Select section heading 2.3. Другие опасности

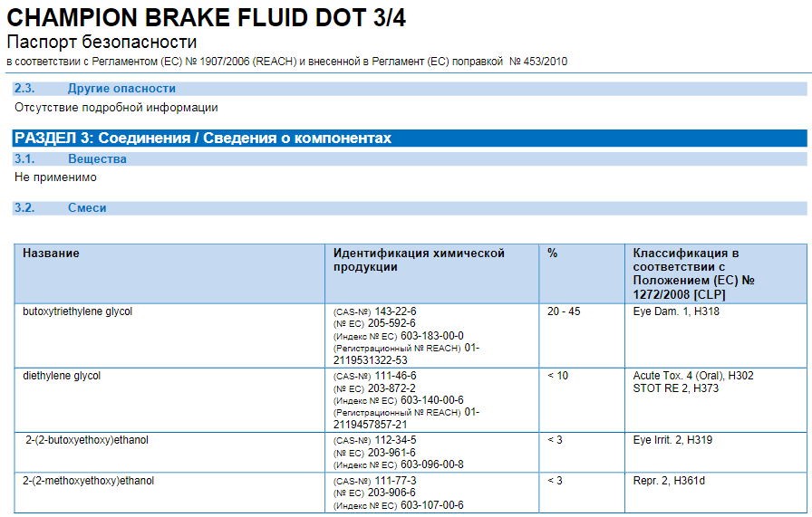(x=409, y=89)
